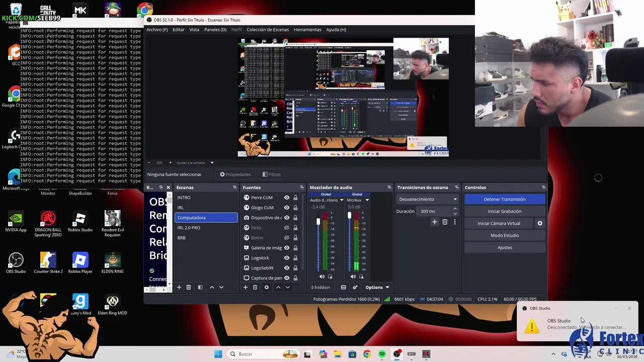This screenshot has height=362, width=644.
Task: Toggle audio mixer layout icon
Action: tap(343, 287)
